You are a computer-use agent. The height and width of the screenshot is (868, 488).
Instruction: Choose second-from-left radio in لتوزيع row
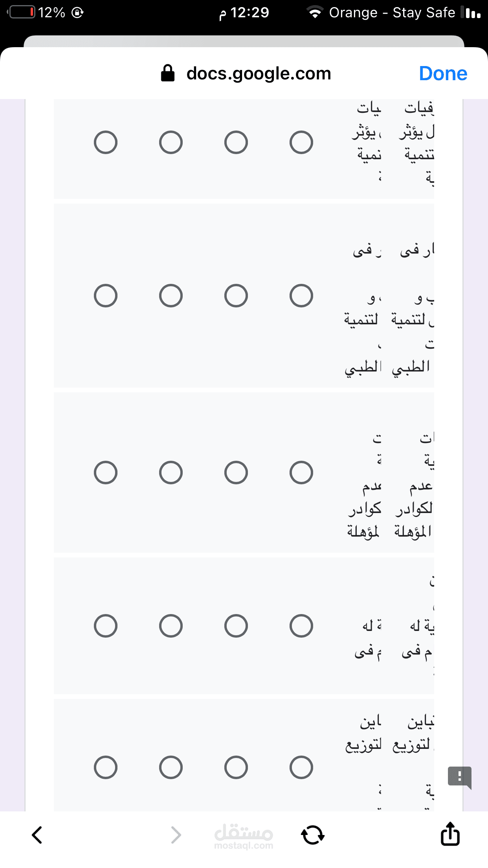coord(171,767)
